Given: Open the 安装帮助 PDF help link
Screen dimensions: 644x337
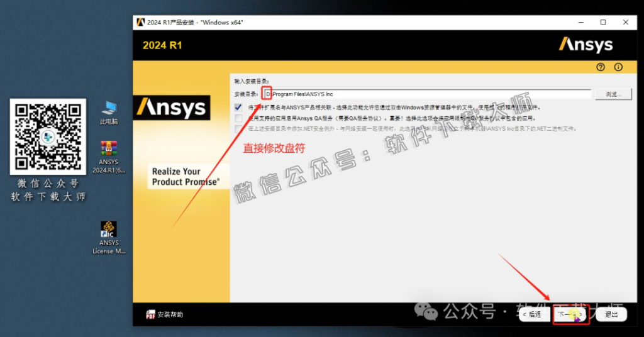Looking at the screenshot, I should (165, 314).
